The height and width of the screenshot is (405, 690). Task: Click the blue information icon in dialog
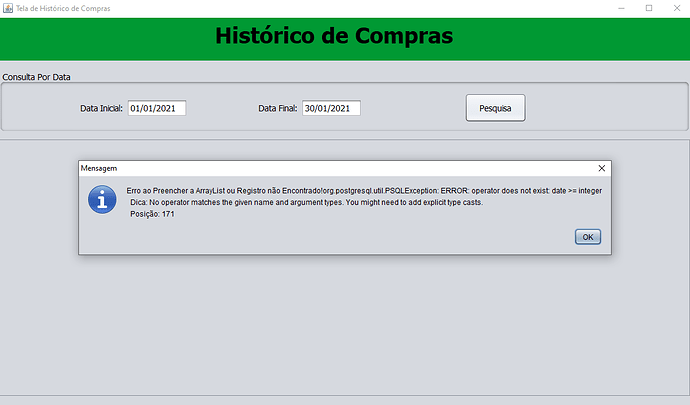[x=102, y=199]
